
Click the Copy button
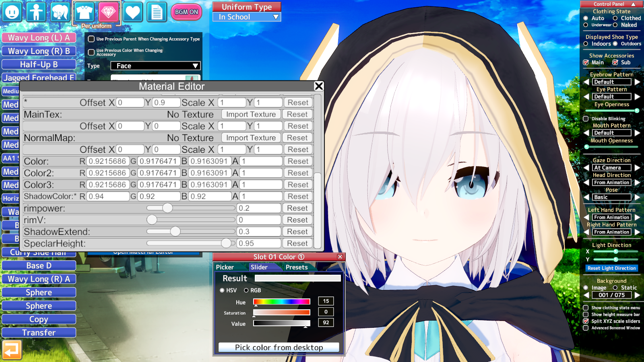(x=39, y=319)
